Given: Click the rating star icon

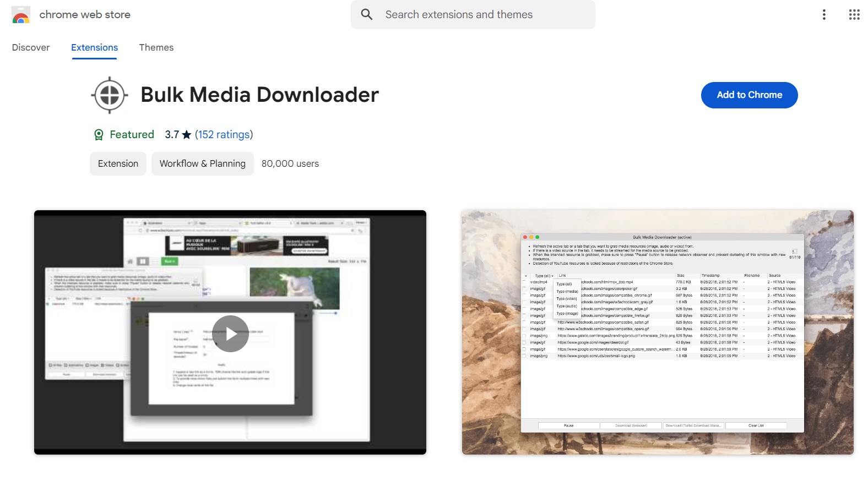Looking at the screenshot, I should 187,135.
